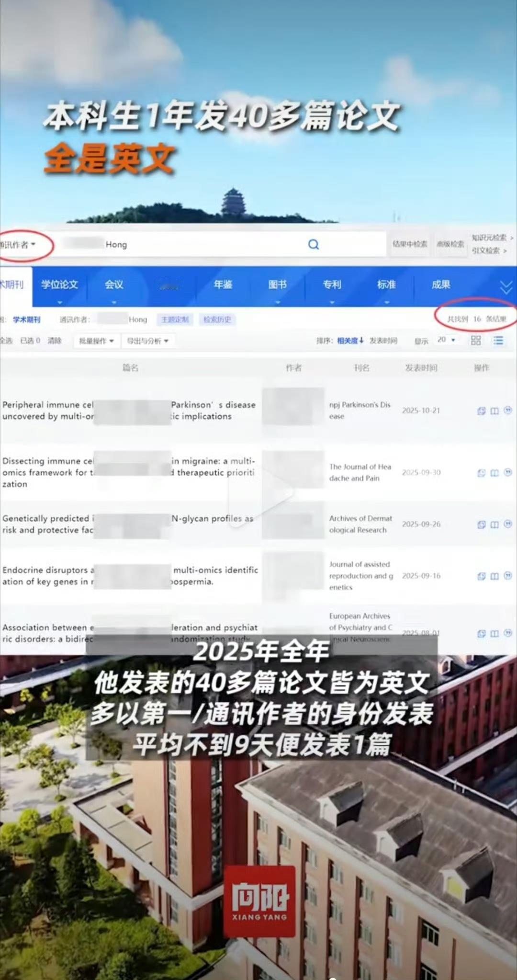Viewport: 517px width, 980px height.
Task: Click date 2025-10-21
Action: [421, 410]
